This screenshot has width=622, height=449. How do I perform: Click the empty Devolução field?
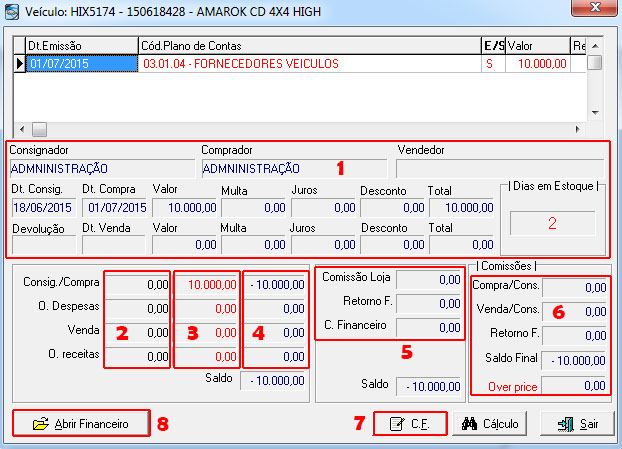pyautogui.click(x=44, y=245)
